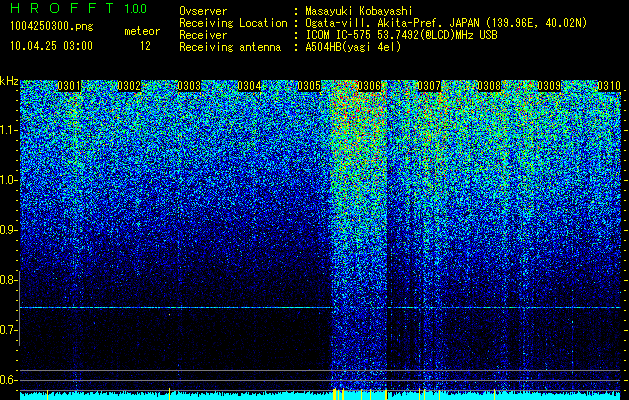Click the 0309 time marker
629x400 pixels.
coord(549,86)
